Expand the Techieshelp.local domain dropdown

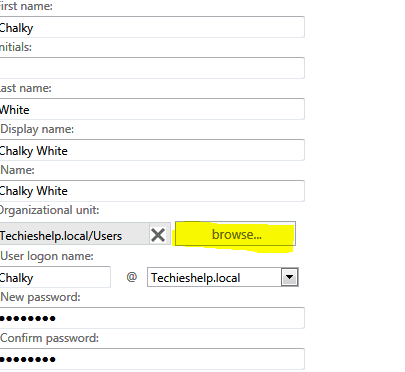[x=289, y=277]
